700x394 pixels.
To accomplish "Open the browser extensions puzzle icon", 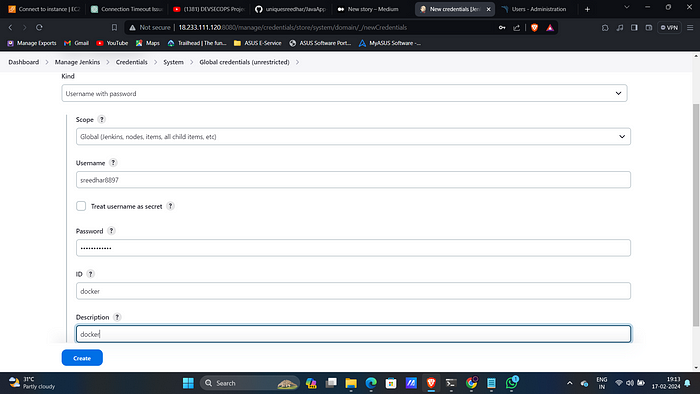I will click(605, 28).
